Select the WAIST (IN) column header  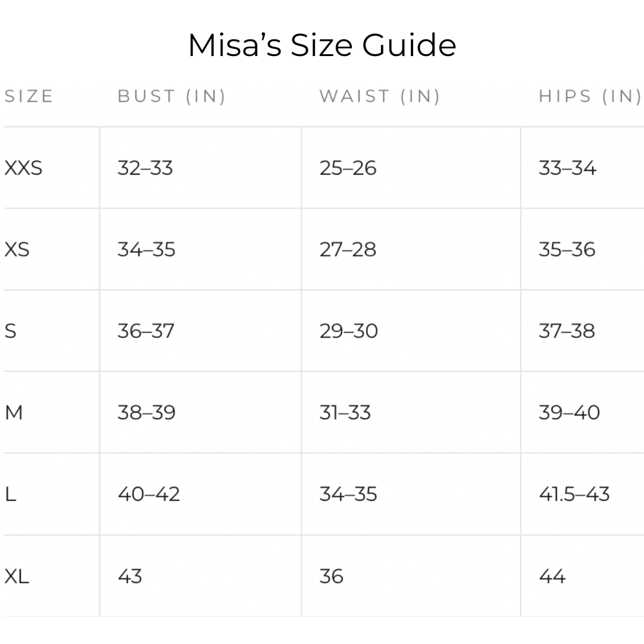coord(380,97)
